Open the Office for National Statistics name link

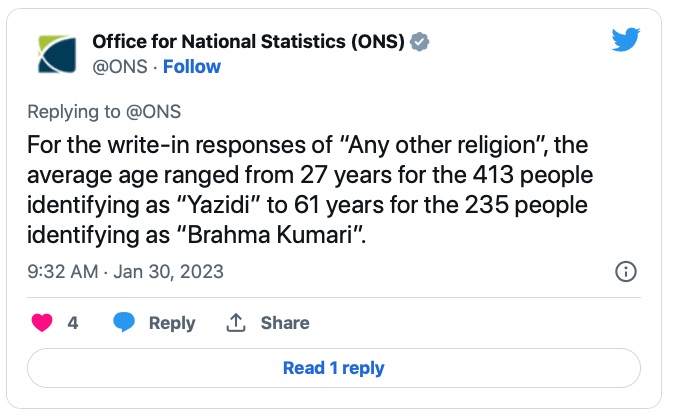(249, 41)
